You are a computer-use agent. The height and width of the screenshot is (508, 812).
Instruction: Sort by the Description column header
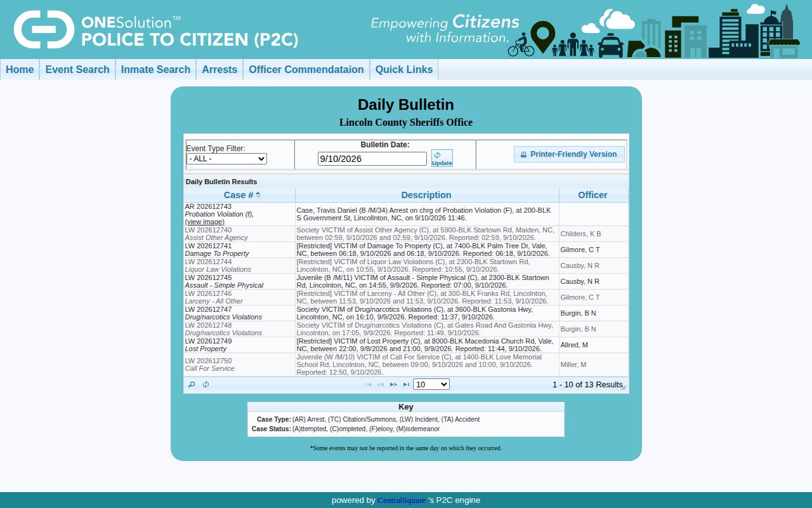pos(426,195)
